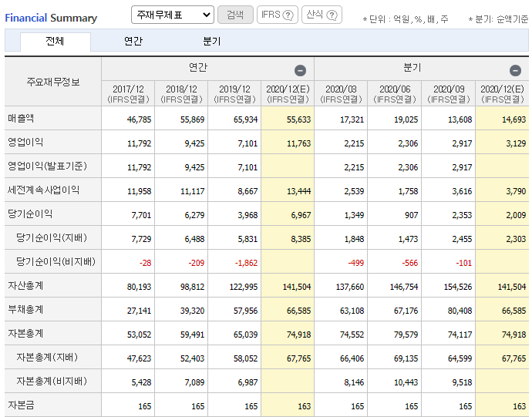Click the question mark icon on the IFRS button
The width and height of the screenshot is (532, 417).
[x=288, y=15]
